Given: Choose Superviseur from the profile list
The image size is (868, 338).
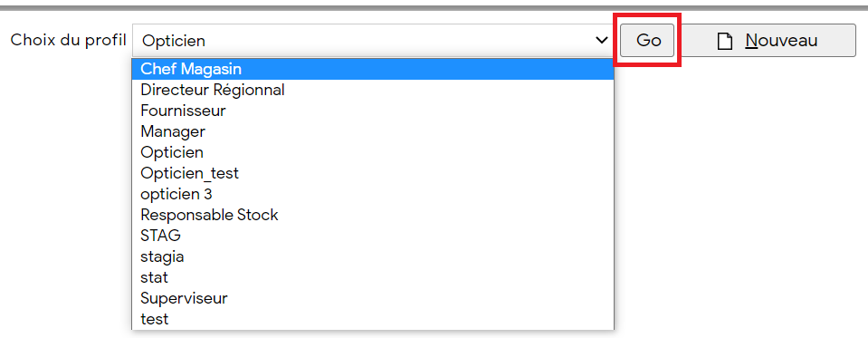Looking at the screenshot, I should click(373, 299).
